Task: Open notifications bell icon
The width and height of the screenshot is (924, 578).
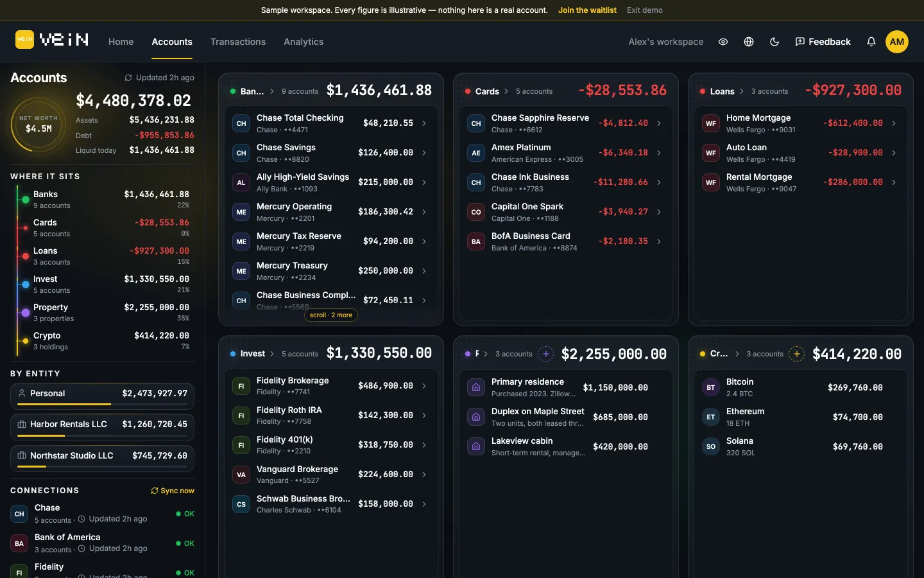Action: coord(871,42)
